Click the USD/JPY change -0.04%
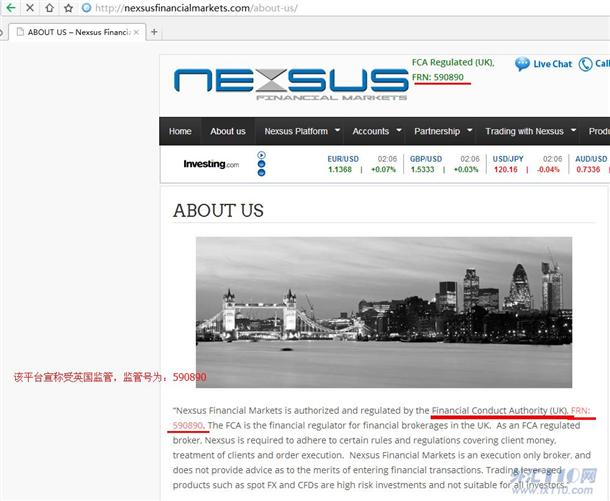The height and width of the screenshot is (501, 610). [548, 170]
